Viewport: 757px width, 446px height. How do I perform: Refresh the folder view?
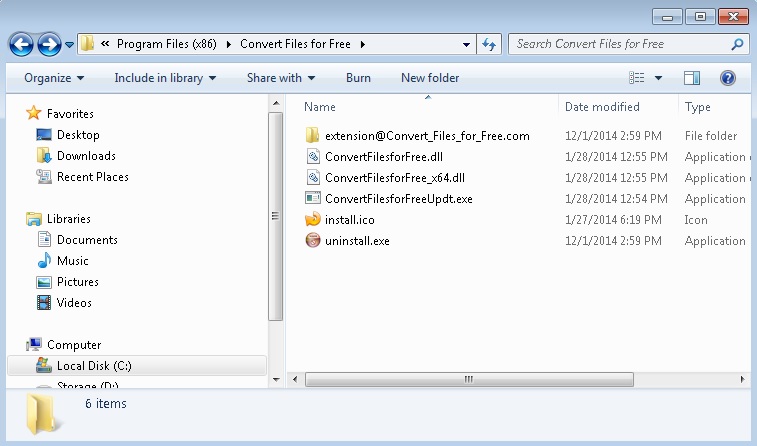pos(489,44)
